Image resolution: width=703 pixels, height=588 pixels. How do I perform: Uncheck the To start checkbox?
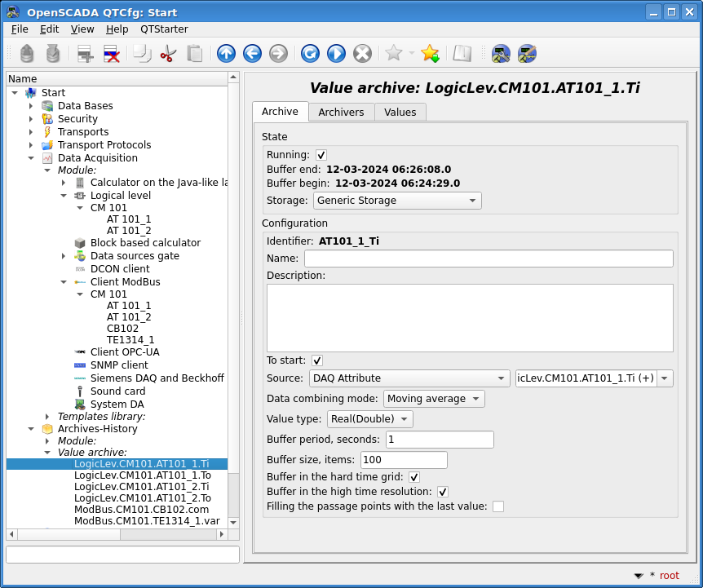(x=317, y=360)
